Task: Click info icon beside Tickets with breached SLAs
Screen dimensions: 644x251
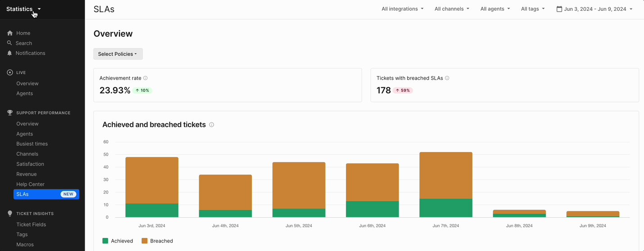Action: click(447, 78)
